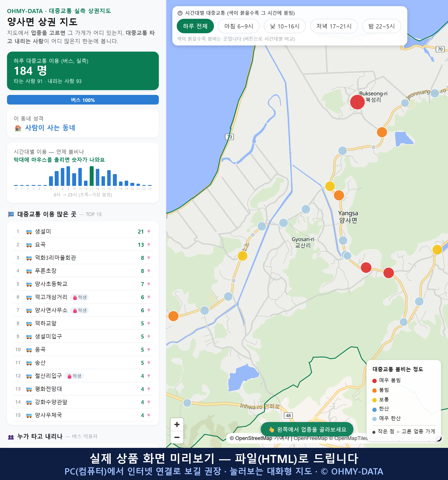This screenshot has height=480, width=448.
Task: Click the yellow stop marker north of Yangsa
Action: [x=330, y=186]
